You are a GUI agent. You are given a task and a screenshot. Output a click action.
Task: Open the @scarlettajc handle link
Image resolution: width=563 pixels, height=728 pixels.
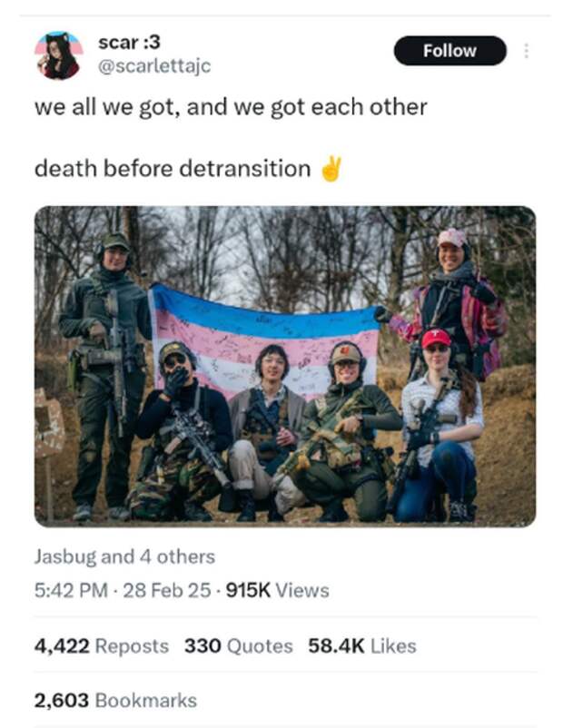tap(154, 66)
